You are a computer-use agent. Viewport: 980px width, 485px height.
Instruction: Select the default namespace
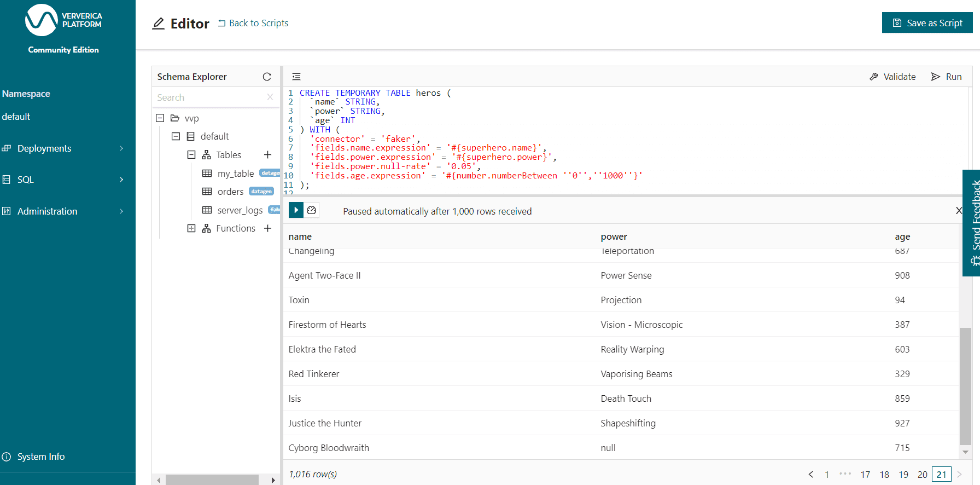16,117
